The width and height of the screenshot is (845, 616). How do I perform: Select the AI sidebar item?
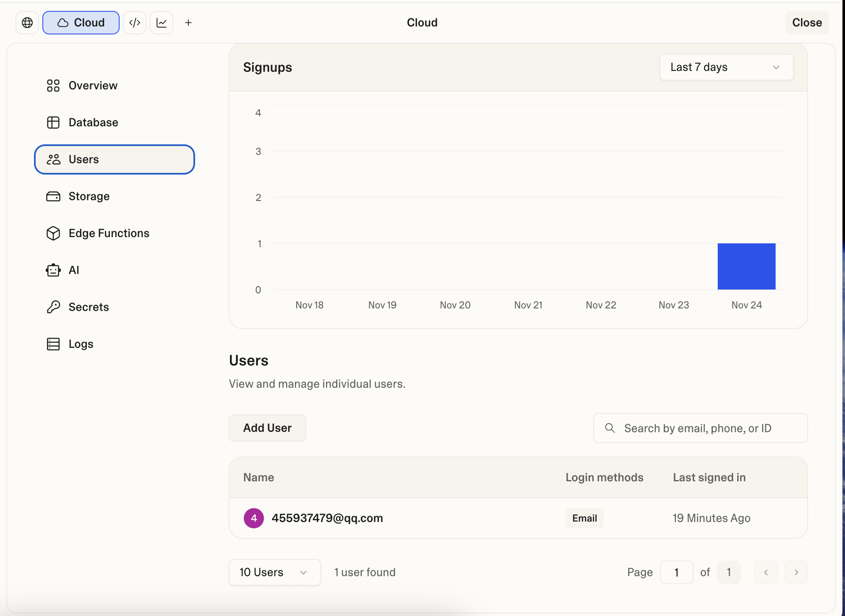click(74, 270)
